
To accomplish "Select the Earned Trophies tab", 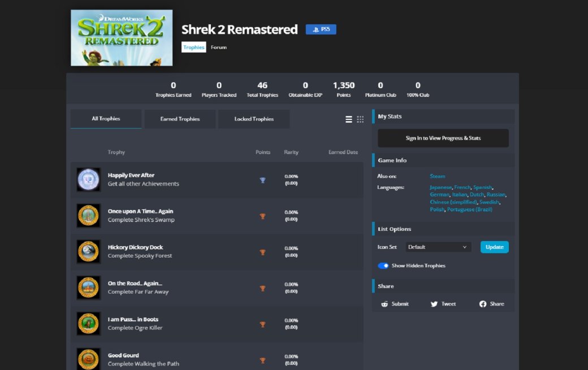I will (x=180, y=119).
